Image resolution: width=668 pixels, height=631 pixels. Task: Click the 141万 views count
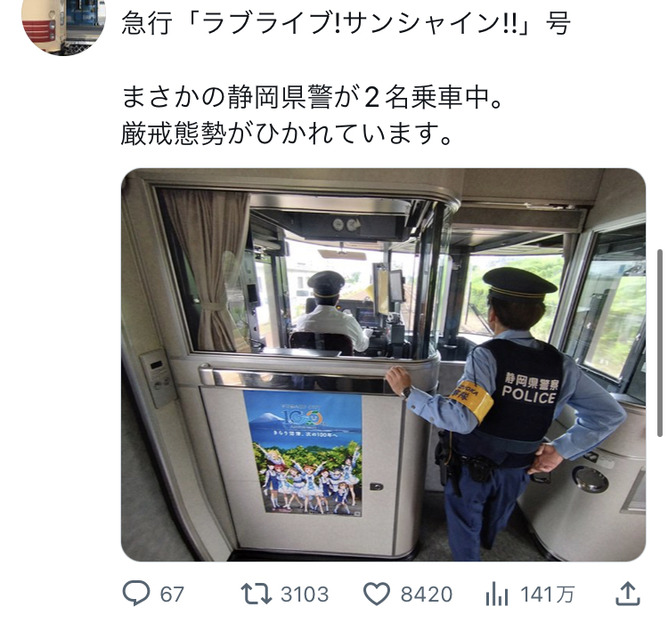pyautogui.click(x=548, y=594)
